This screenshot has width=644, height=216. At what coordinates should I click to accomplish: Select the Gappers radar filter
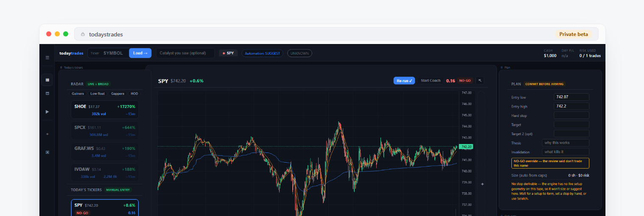(118, 94)
